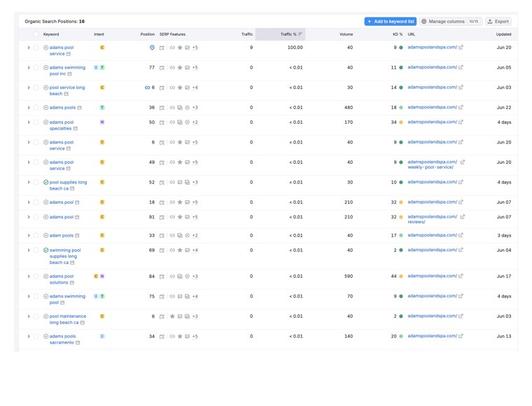Add adams swimming pool inc via plus icon
Viewport: 532px width, 406px height.
[x=45, y=67]
